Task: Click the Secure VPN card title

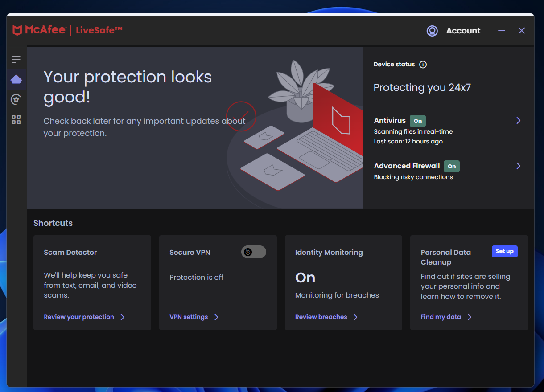Action: tap(190, 253)
